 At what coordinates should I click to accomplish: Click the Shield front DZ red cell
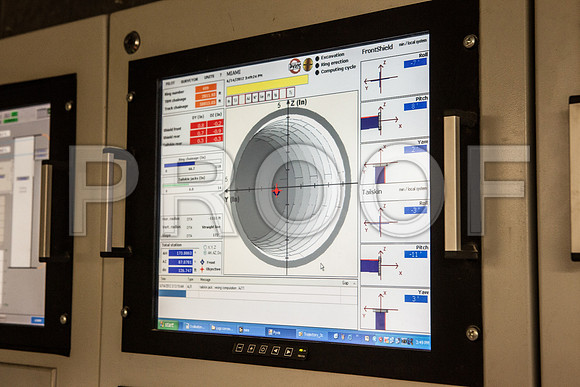[215, 123]
